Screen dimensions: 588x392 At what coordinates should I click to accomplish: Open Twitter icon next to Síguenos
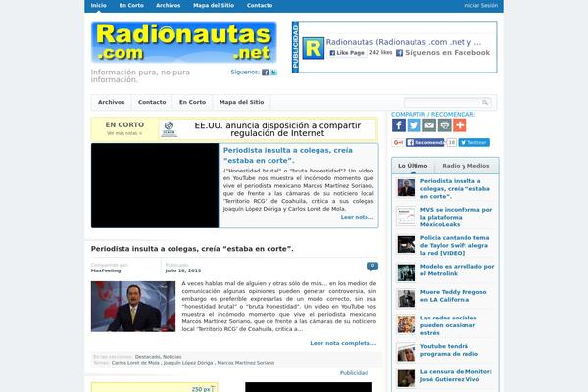point(273,73)
